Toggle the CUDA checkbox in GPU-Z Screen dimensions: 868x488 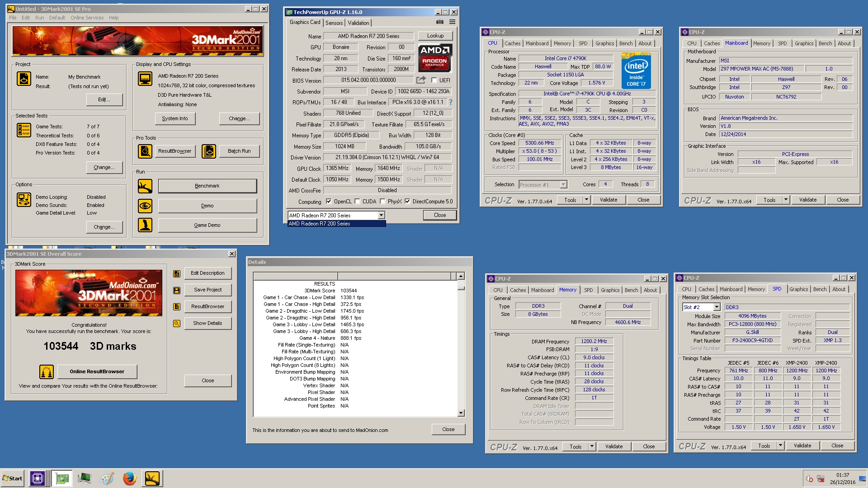pyautogui.click(x=357, y=202)
